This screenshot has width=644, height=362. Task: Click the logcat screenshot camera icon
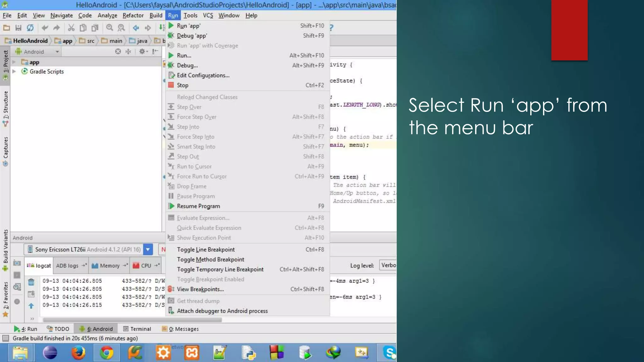click(17, 263)
